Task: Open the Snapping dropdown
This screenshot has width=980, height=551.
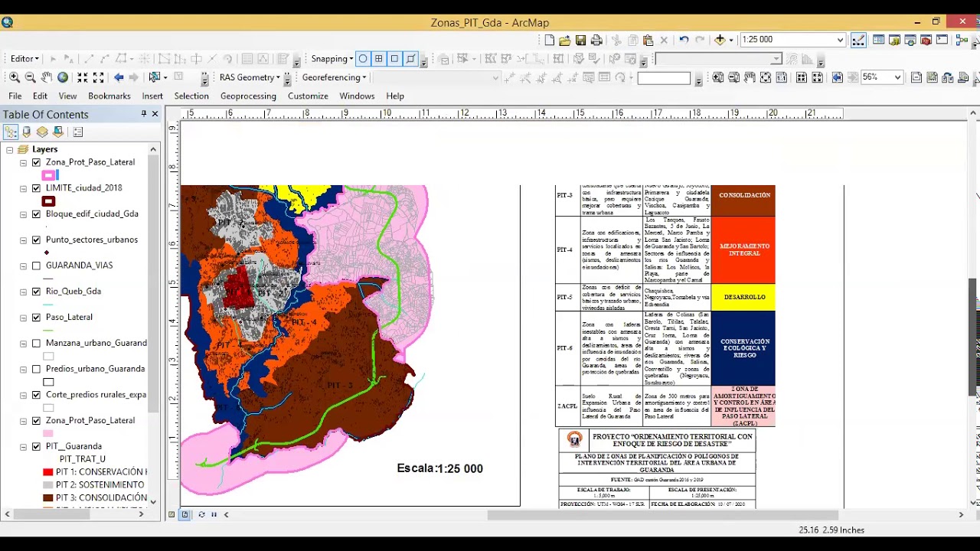Action: [x=332, y=59]
